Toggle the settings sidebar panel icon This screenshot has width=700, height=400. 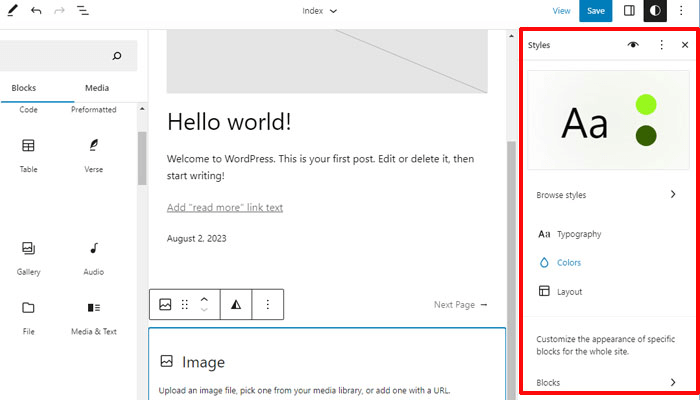629,11
